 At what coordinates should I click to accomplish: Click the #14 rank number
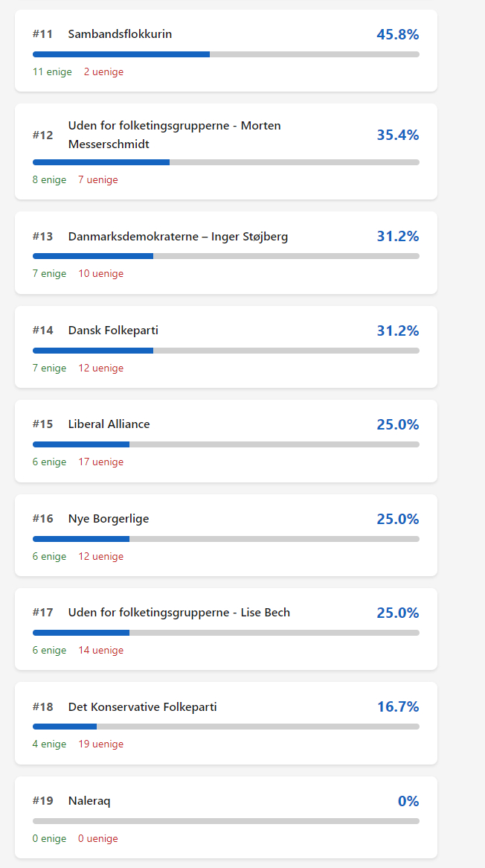[x=43, y=331]
